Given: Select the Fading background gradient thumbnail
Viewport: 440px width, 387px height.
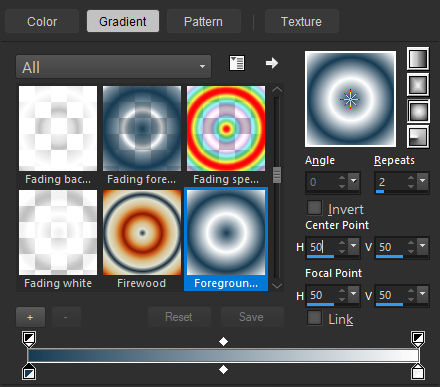Looking at the screenshot, I should [x=58, y=128].
